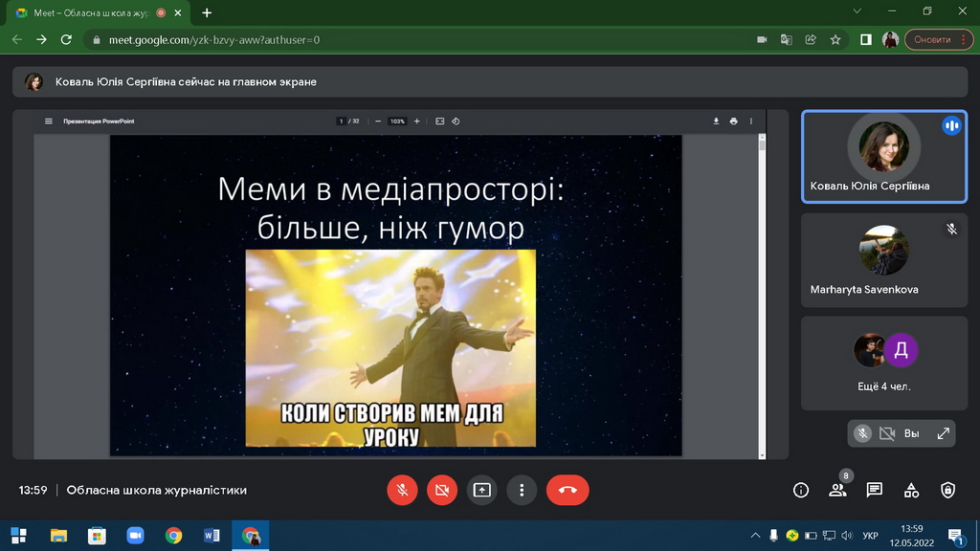Viewport: 980px width, 551px height.
Task: Open chat with everyone panel
Action: coord(875,491)
